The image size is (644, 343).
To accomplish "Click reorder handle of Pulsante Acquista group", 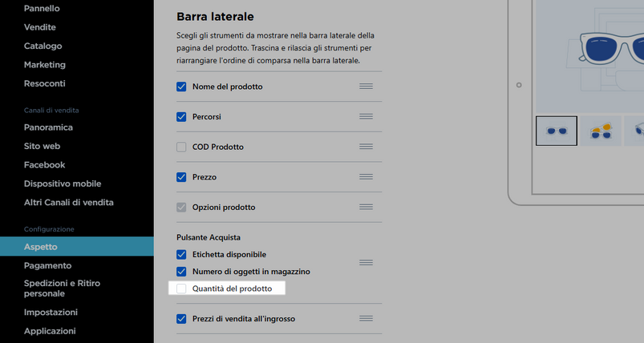I will pyautogui.click(x=366, y=263).
